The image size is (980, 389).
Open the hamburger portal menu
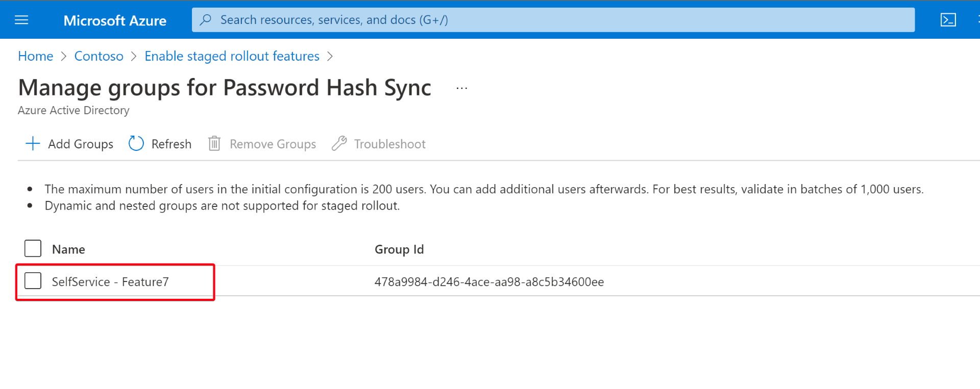[x=21, y=20]
